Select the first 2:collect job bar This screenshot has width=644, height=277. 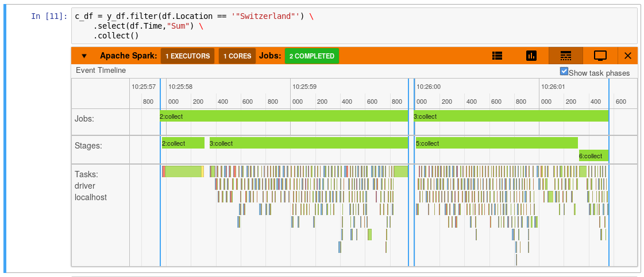(x=284, y=116)
